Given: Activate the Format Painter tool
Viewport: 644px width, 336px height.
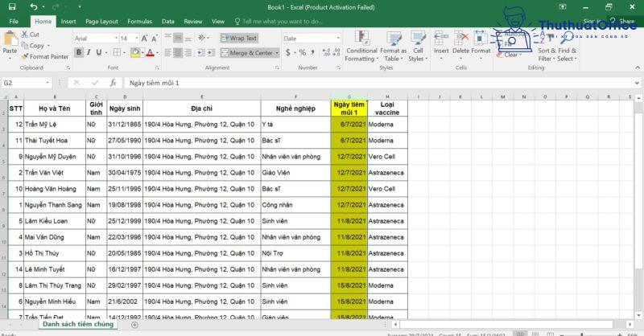Looking at the screenshot, I should 45,56.
